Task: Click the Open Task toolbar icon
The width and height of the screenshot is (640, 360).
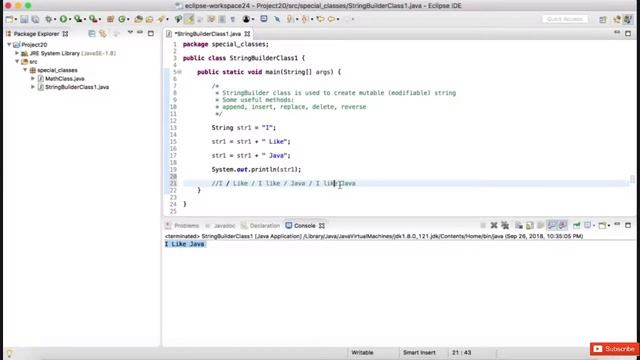Action: pos(149,19)
